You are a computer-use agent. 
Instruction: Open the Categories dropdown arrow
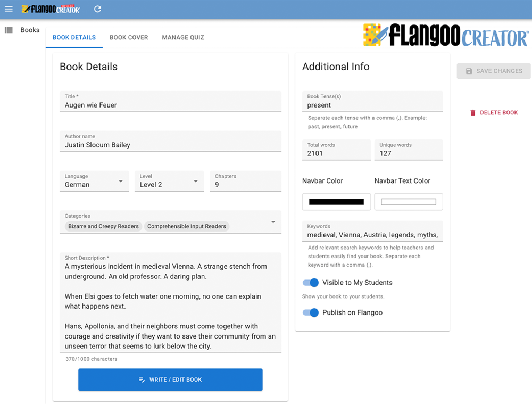(273, 222)
